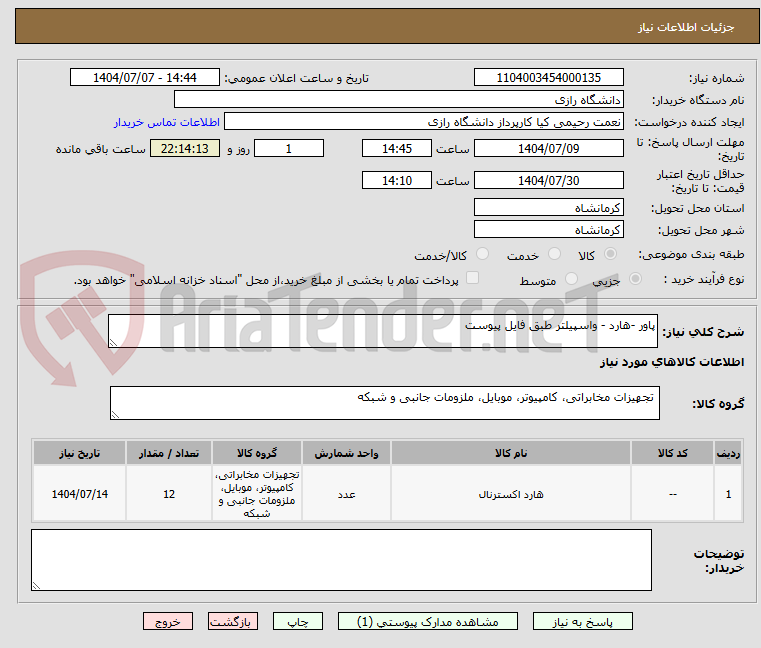
Task: Click the ردیف column header
Action: [728, 453]
